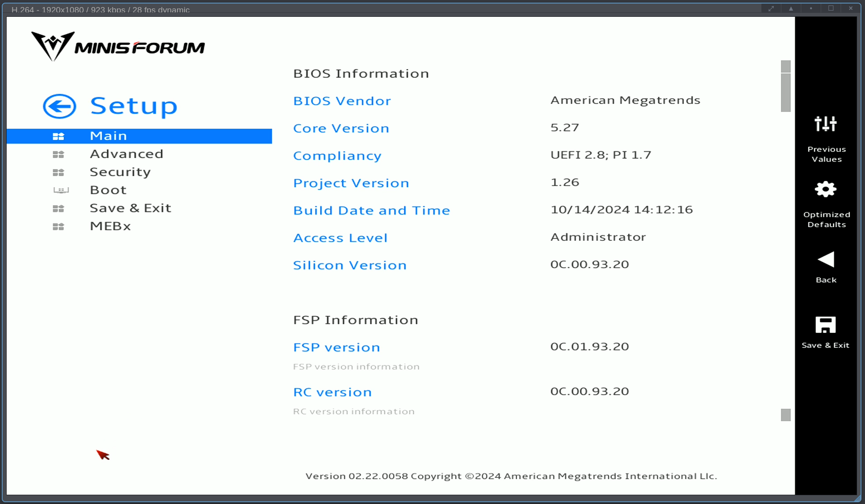Toggle UEFI compliancy setting
865x504 pixels.
[x=337, y=155]
